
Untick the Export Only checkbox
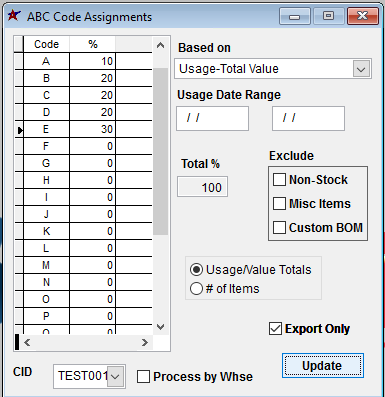[x=275, y=329]
